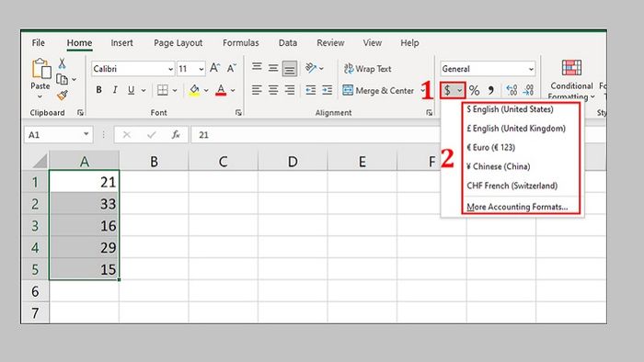Viewport: 644px width, 362px height.
Task: Open the Font settings dialog launcher
Action: pos(238,113)
